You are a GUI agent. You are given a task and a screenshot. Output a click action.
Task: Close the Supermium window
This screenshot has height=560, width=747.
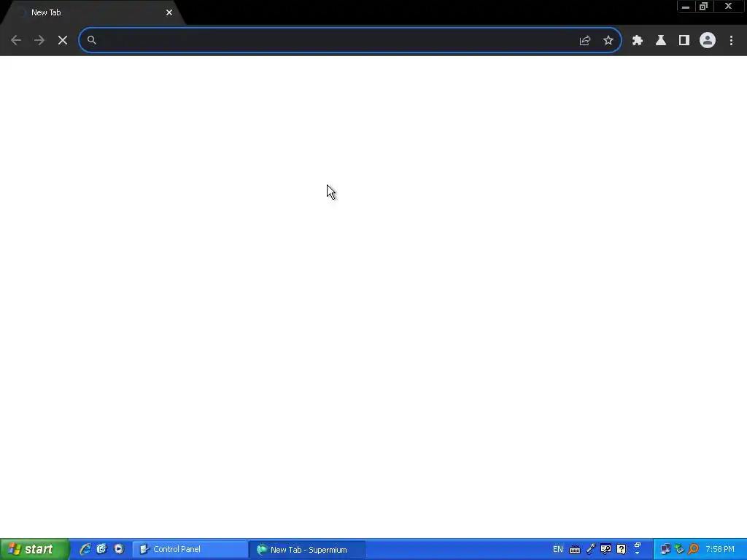(729, 6)
